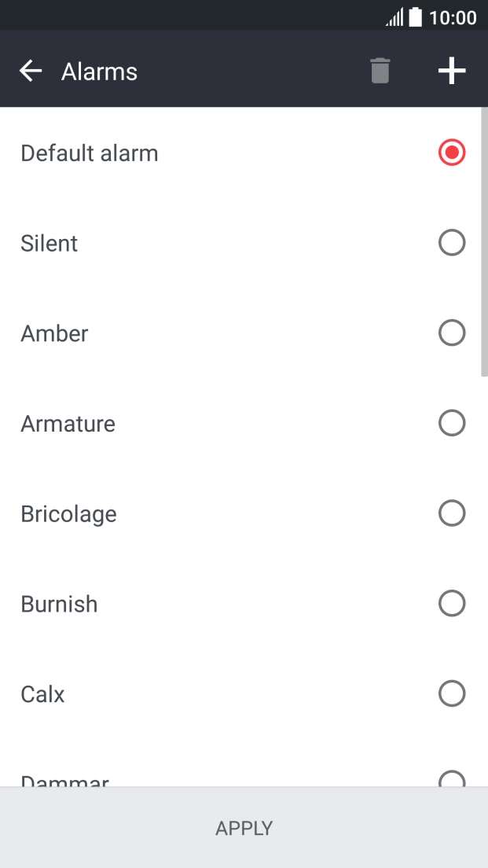Select the Default alarm radio button

(452, 153)
